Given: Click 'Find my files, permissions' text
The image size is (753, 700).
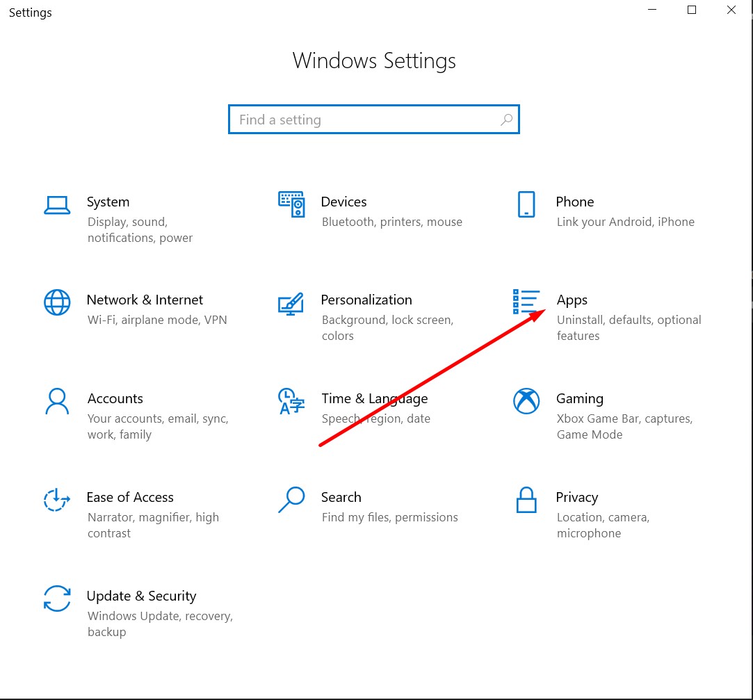Looking at the screenshot, I should 389,518.
